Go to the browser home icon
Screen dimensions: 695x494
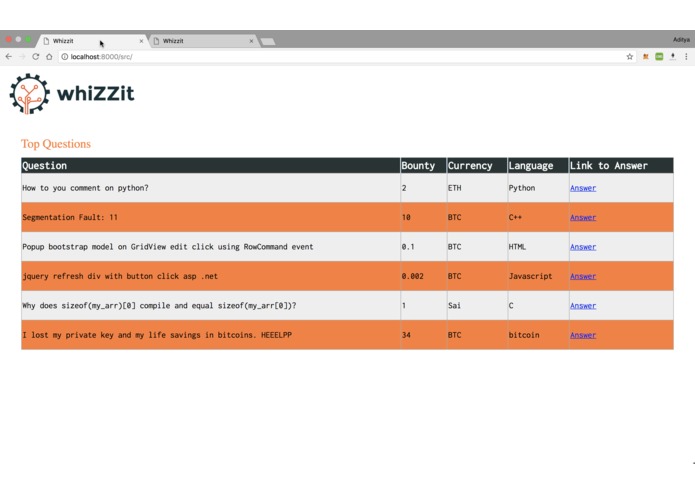click(49, 57)
